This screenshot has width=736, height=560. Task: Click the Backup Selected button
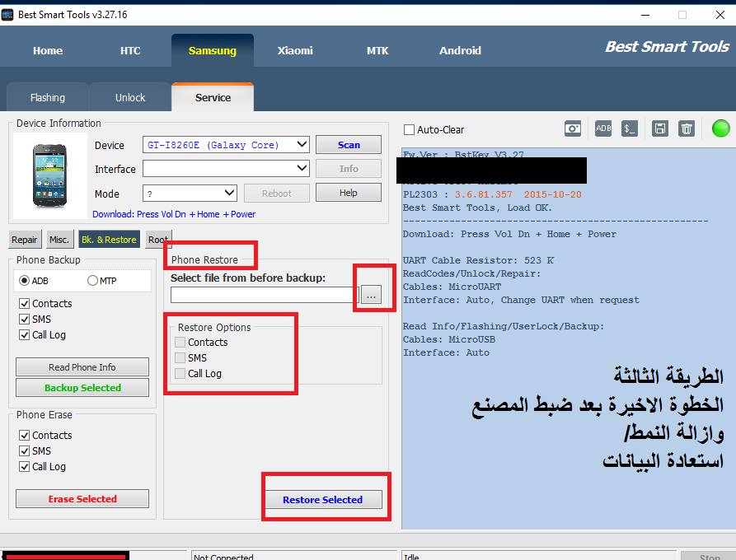click(x=82, y=387)
